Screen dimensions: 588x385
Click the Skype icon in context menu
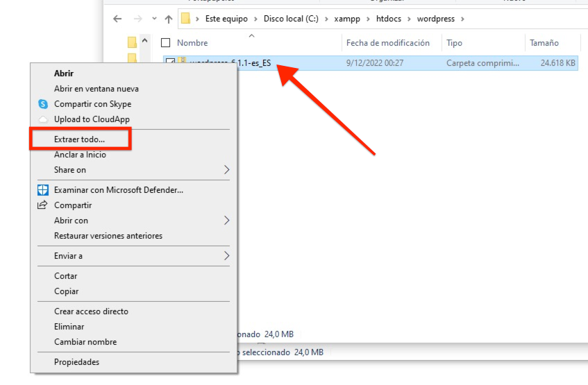tap(43, 104)
